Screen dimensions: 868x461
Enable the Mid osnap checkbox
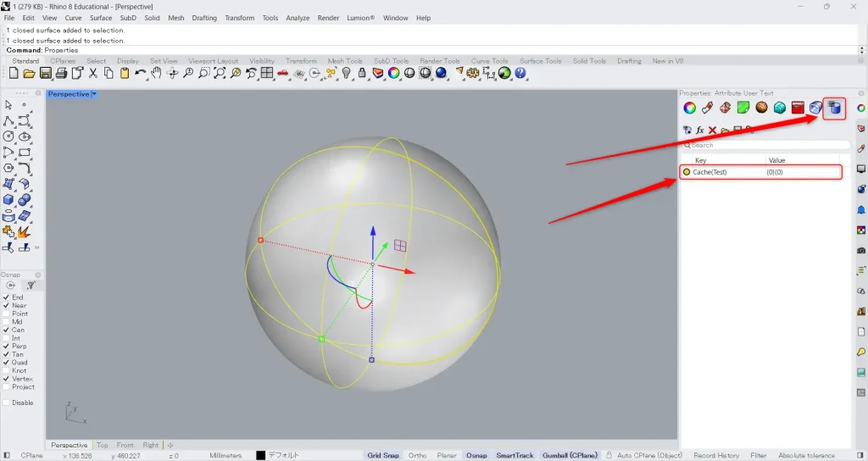tap(7, 322)
